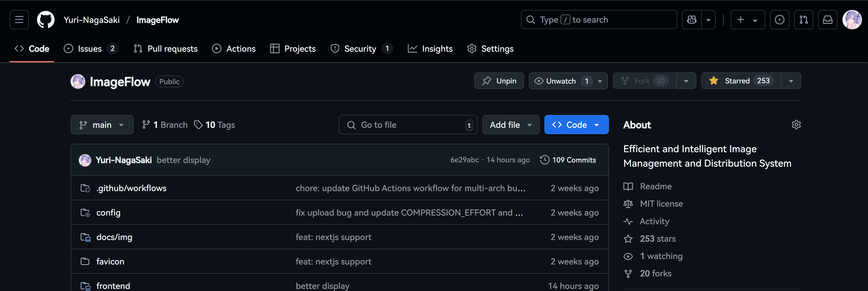Click the GitHub logo home icon
Image resolution: width=868 pixels, height=291 pixels.
[x=46, y=20]
